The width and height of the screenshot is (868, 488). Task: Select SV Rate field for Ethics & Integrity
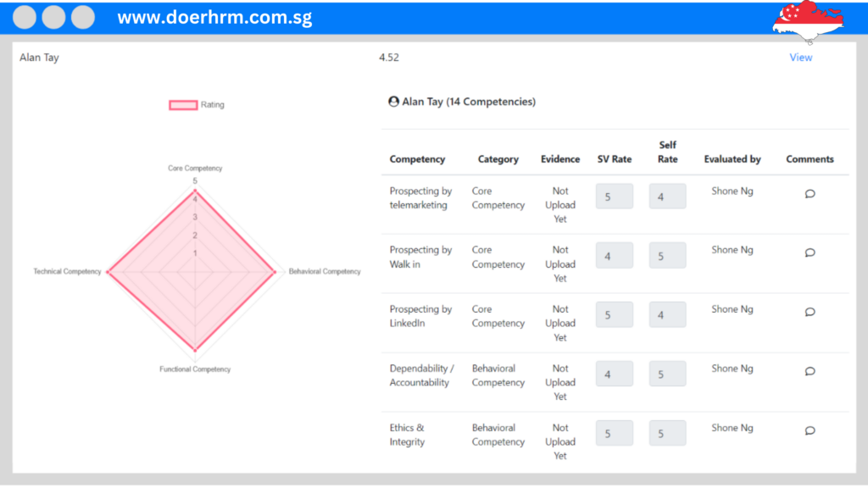click(x=615, y=433)
